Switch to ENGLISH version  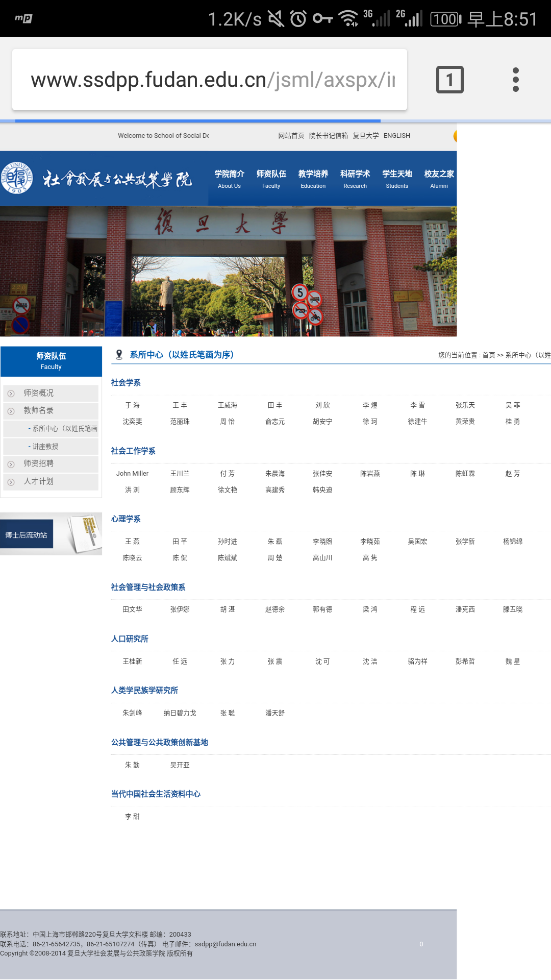point(397,136)
